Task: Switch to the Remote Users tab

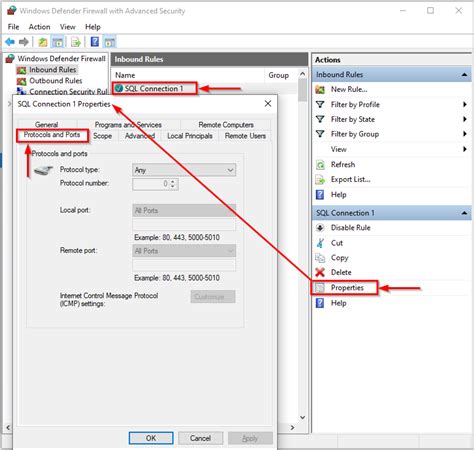Action: point(245,136)
